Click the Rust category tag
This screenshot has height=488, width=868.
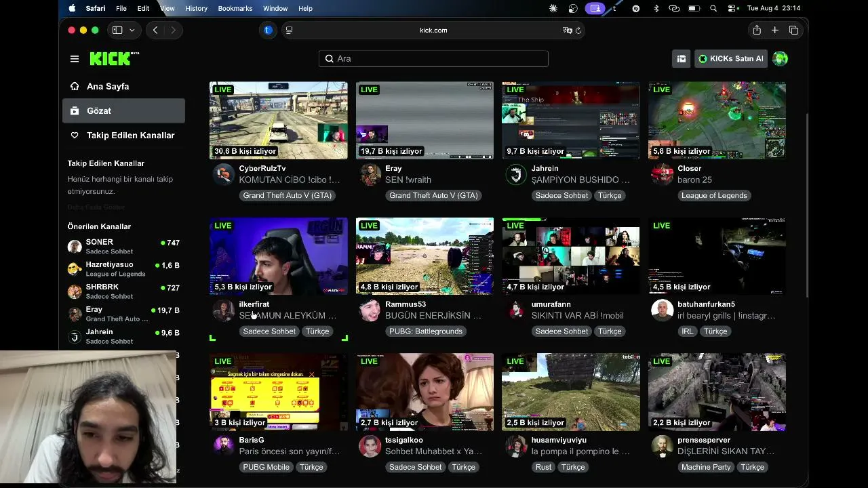(543, 467)
